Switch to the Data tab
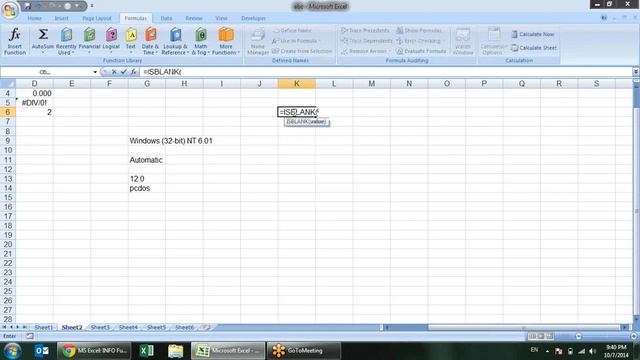 [166, 18]
